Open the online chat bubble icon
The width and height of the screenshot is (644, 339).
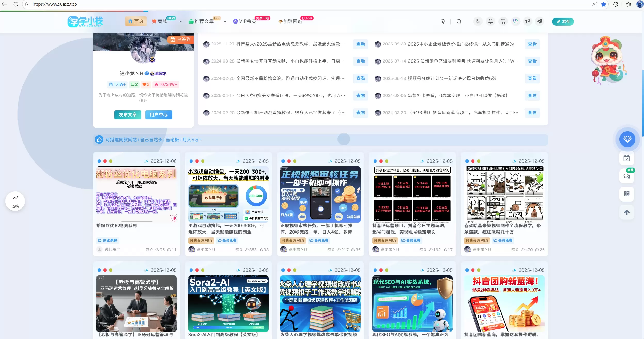click(627, 176)
